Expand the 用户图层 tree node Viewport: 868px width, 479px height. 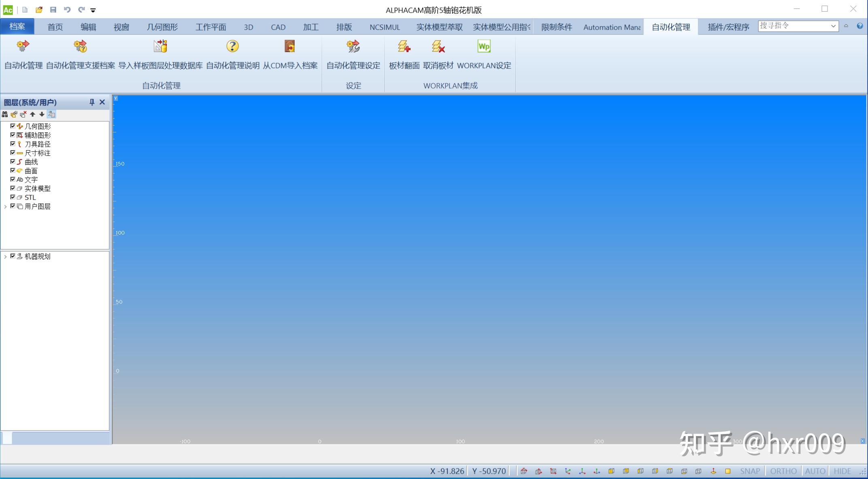pos(5,207)
